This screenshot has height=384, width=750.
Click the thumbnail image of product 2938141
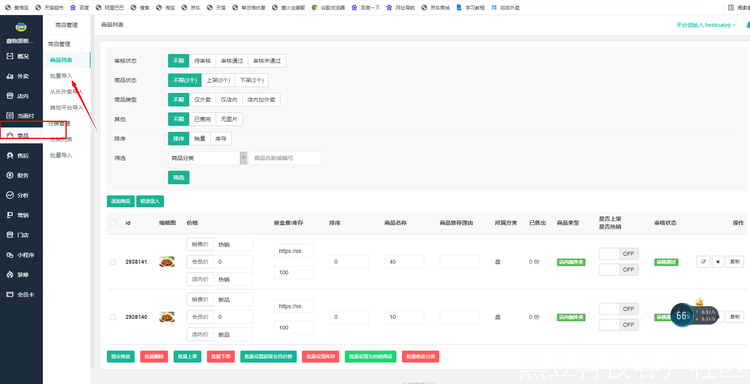click(166, 262)
